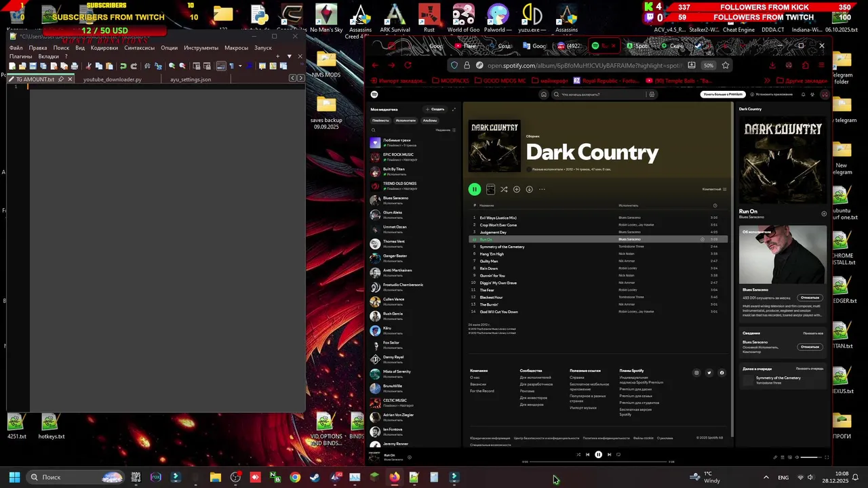This screenshot has width=868, height=488.
Task: Pause the Dark Country album with the green button
Action: pyautogui.click(x=475, y=190)
